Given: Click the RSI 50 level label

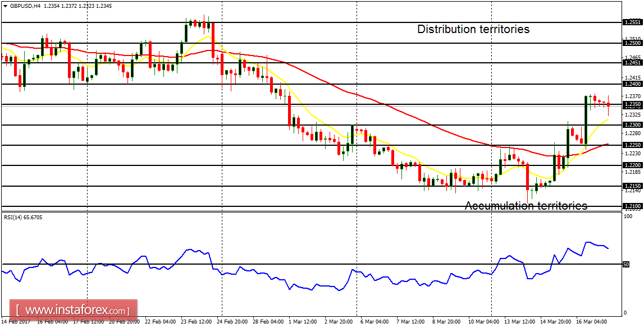Looking at the screenshot, I should 627,265.
